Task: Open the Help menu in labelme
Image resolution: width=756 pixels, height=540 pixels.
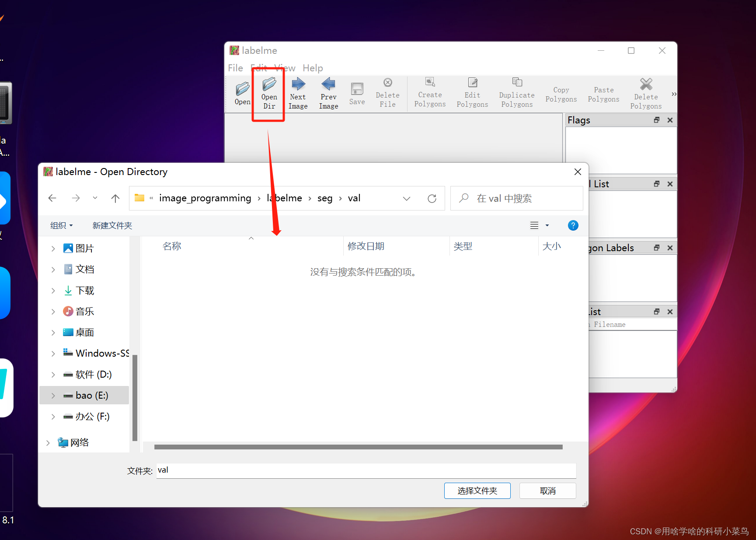Action: pos(313,68)
